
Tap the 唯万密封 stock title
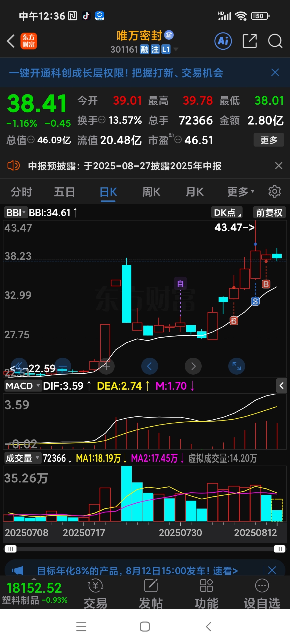click(139, 35)
